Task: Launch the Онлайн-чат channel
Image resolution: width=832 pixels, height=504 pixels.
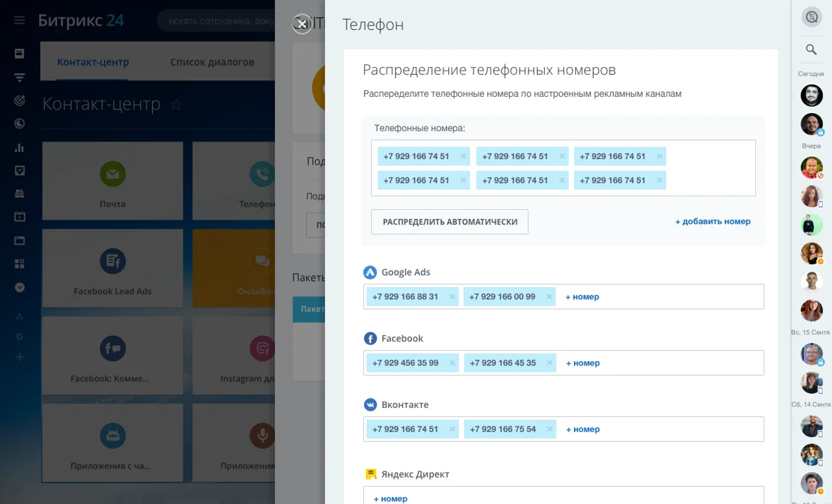Action: coord(262,268)
